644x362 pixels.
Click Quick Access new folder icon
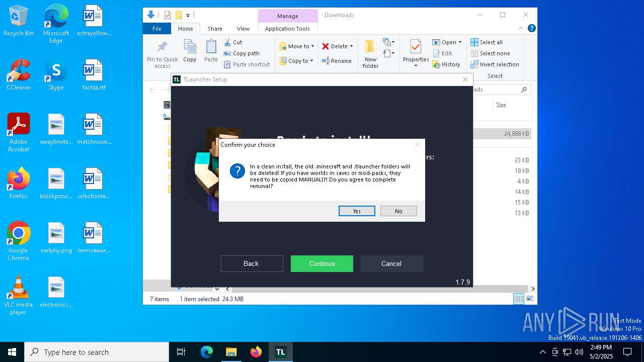pyautogui.click(x=179, y=15)
